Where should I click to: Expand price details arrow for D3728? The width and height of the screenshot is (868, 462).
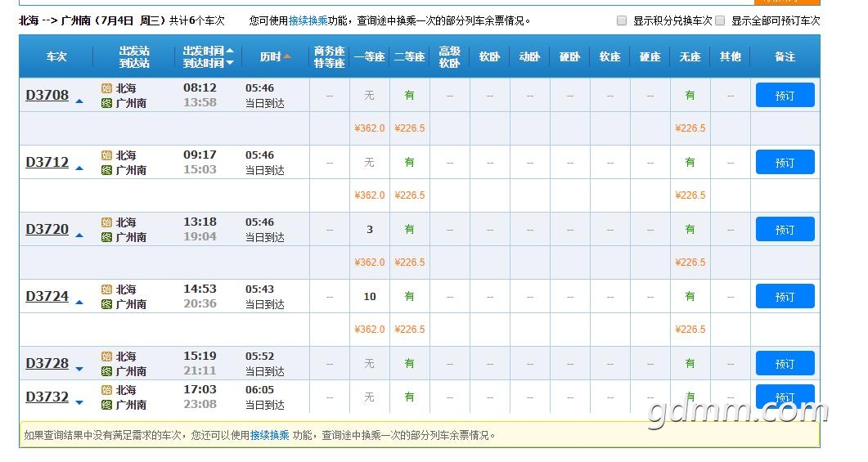pyautogui.click(x=79, y=369)
